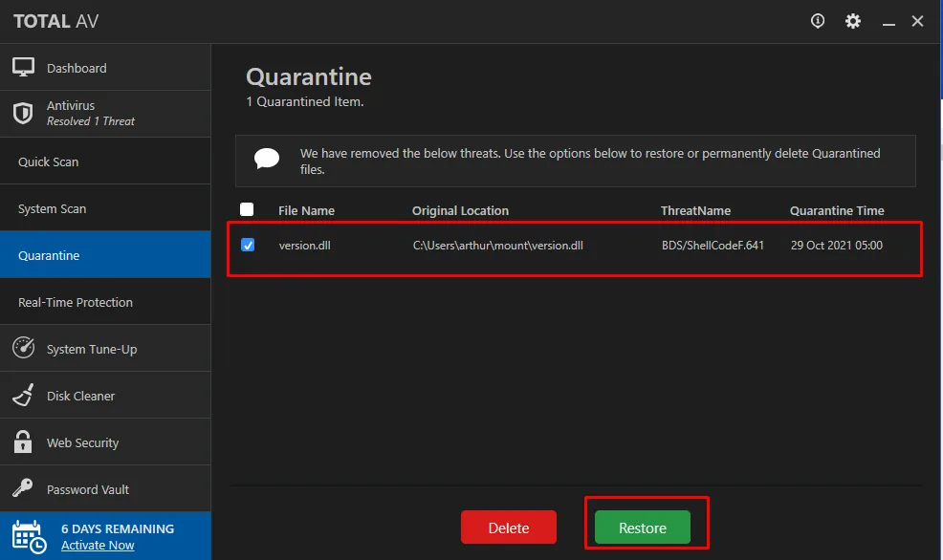The image size is (943, 560).
Task: Click the green Restore button
Action: tap(643, 527)
